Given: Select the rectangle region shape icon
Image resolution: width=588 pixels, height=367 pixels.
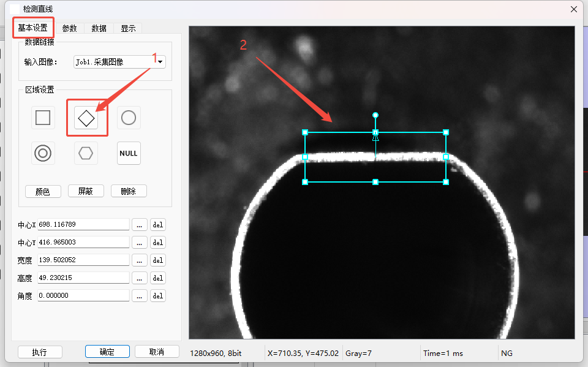Looking at the screenshot, I should click(x=43, y=118).
